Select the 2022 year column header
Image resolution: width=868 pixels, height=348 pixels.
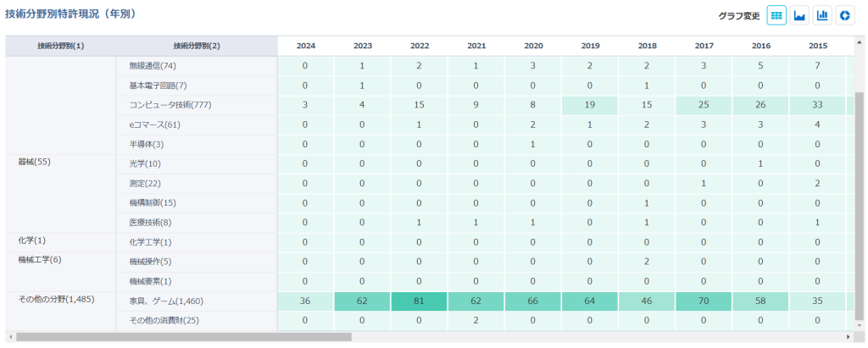[x=420, y=46]
